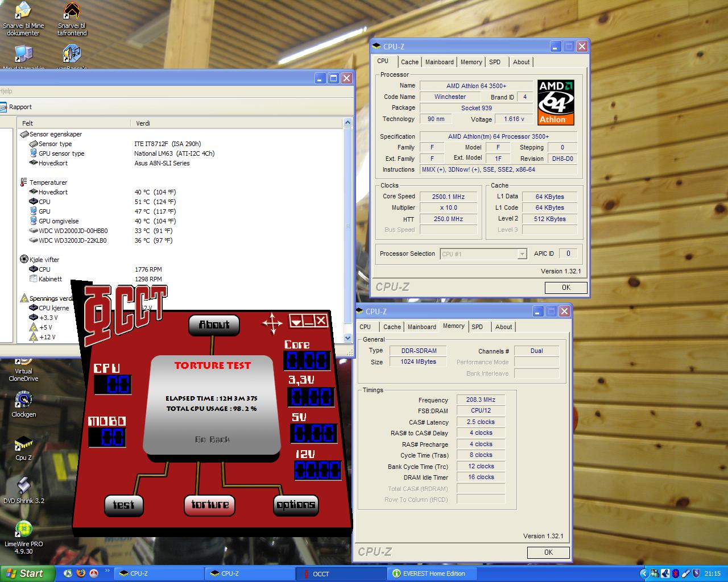Click OK in the lower CPU-Z Memory window

(548, 552)
